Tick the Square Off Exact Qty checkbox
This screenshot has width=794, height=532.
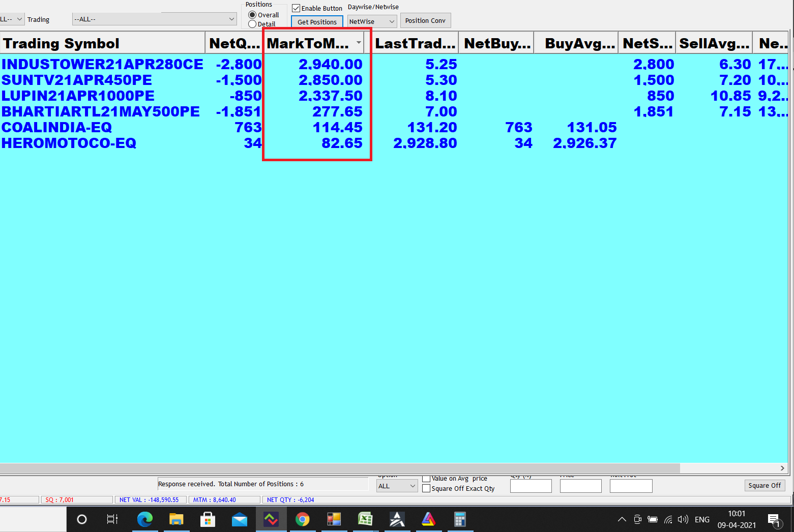426,488
